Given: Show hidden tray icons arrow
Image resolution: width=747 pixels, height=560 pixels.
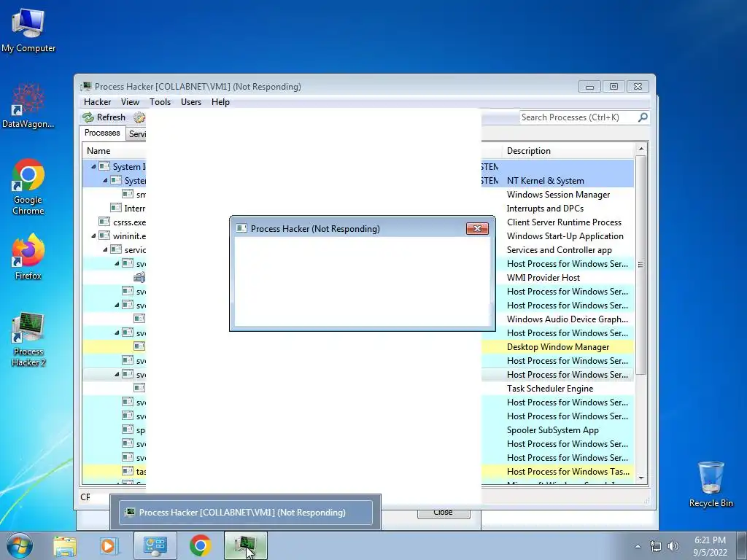Looking at the screenshot, I should [638, 546].
